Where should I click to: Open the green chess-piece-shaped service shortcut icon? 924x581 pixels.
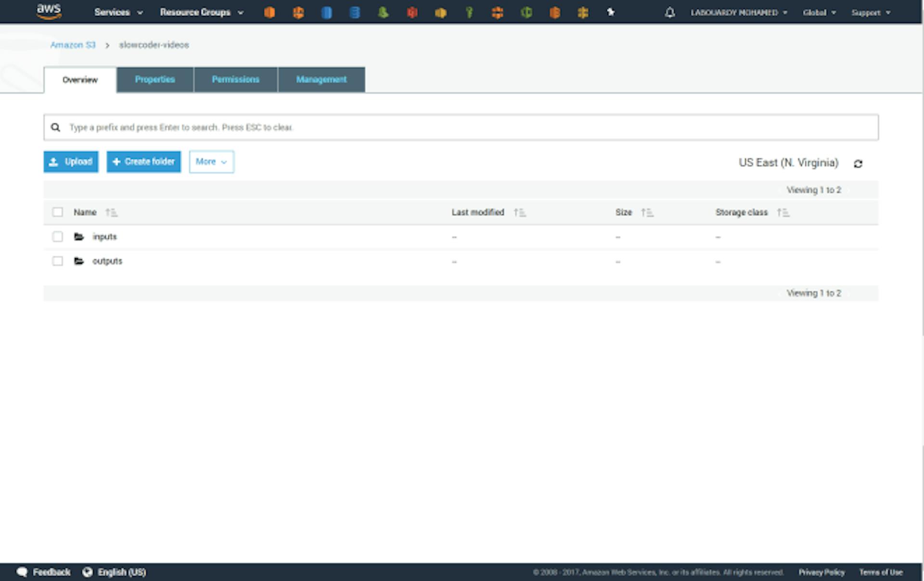[x=383, y=13]
